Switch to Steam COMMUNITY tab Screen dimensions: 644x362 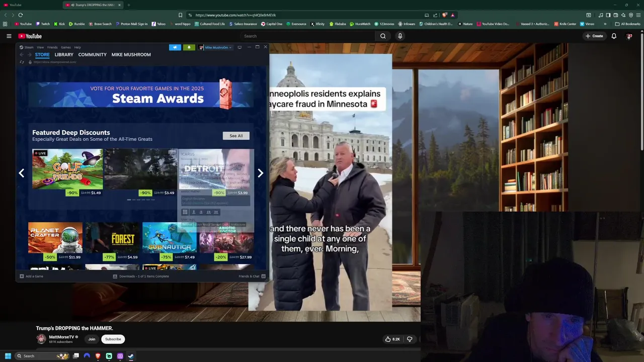point(92,54)
